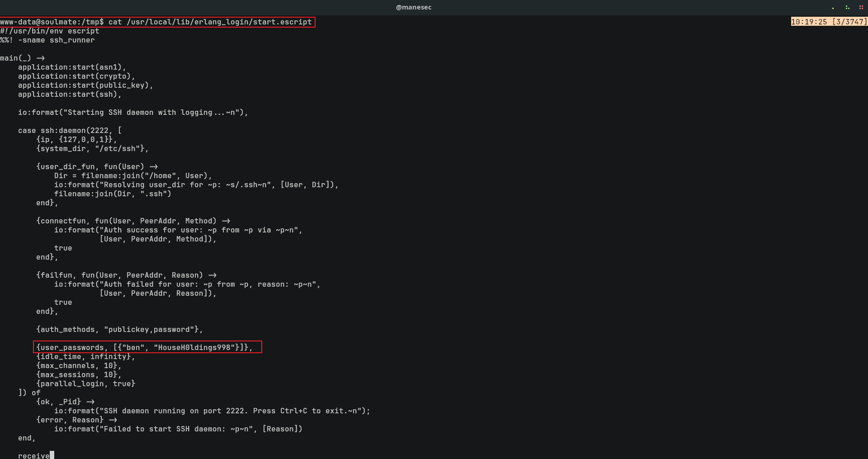Click the @manesec window title
868x459 pixels.
click(414, 7)
